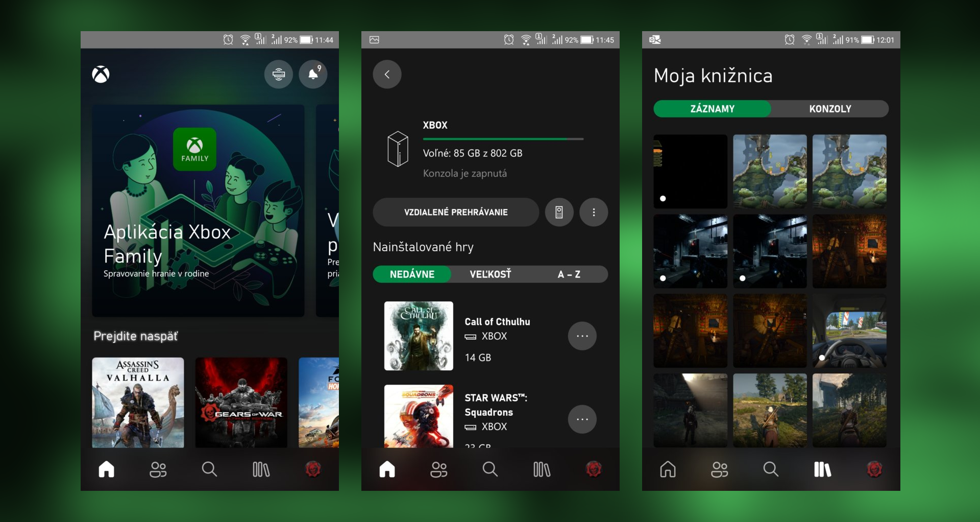Viewport: 980px width, 522px height.
Task: Open second-row middle dark corridor video capture
Action: [x=770, y=251]
